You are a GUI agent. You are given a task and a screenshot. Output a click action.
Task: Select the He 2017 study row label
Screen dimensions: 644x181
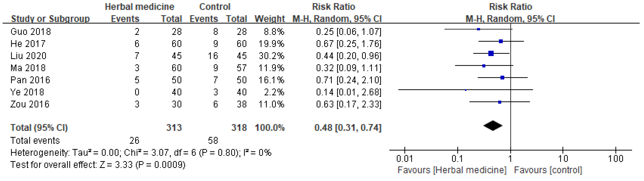tap(28, 44)
